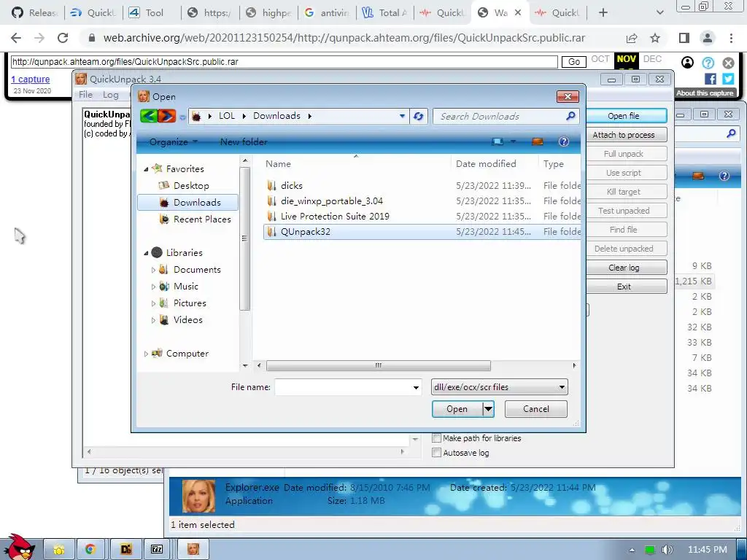Viewport: 747px width, 560px height.
Task: Open the File name history dropdown arrow
Action: click(416, 388)
